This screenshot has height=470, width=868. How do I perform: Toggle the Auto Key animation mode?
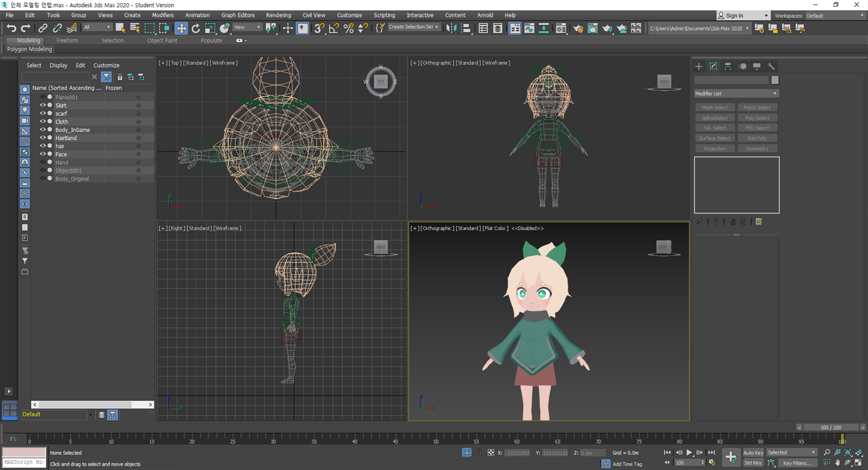[x=753, y=452]
